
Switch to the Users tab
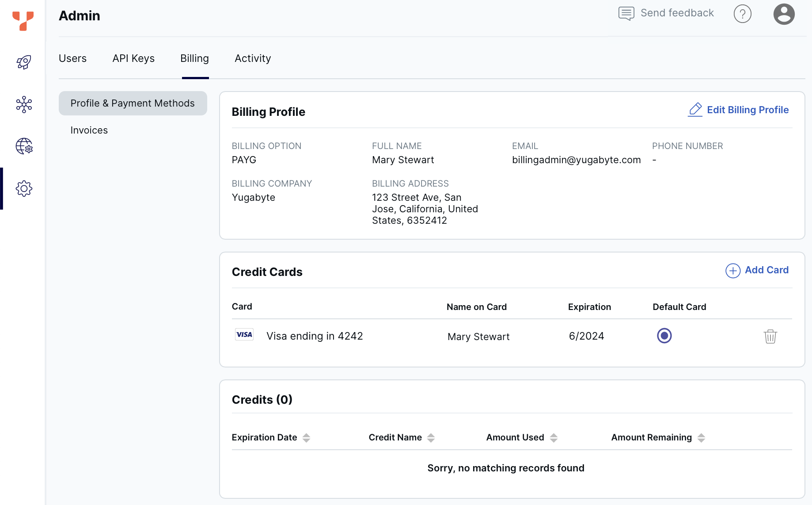[72, 58]
